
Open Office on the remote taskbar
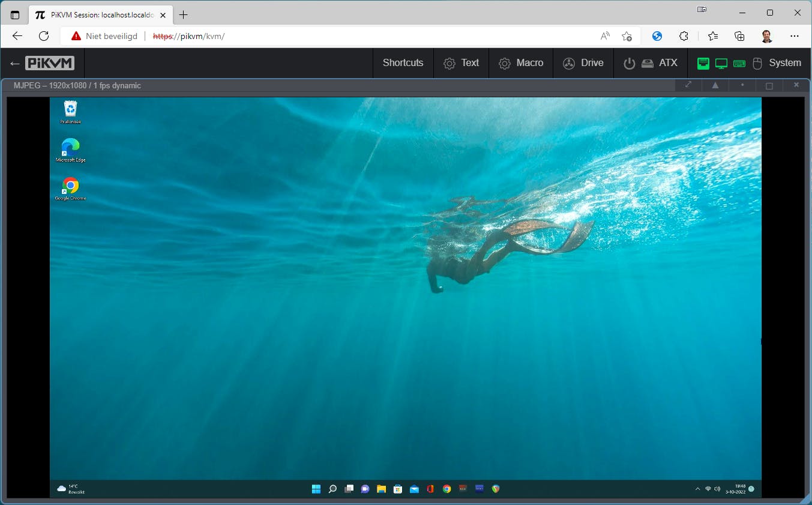430,489
